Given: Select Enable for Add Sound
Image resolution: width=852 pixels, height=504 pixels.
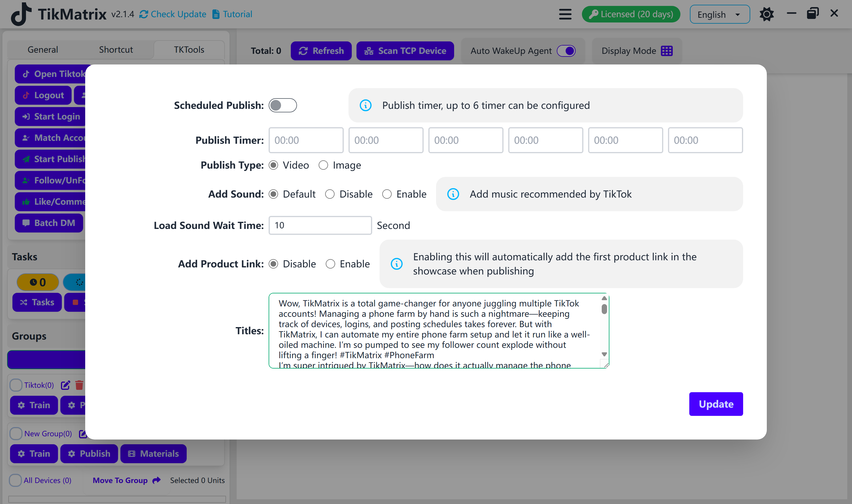Looking at the screenshot, I should 387,194.
